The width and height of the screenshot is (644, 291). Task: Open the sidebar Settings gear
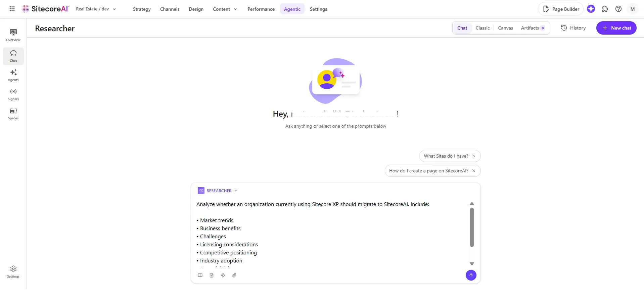(13, 272)
